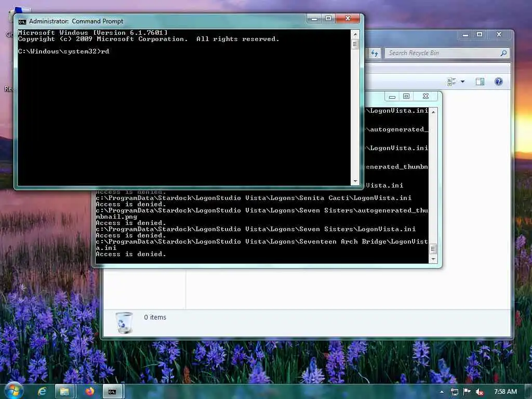Open Windows Explorer from taskbar

(64, 392)
